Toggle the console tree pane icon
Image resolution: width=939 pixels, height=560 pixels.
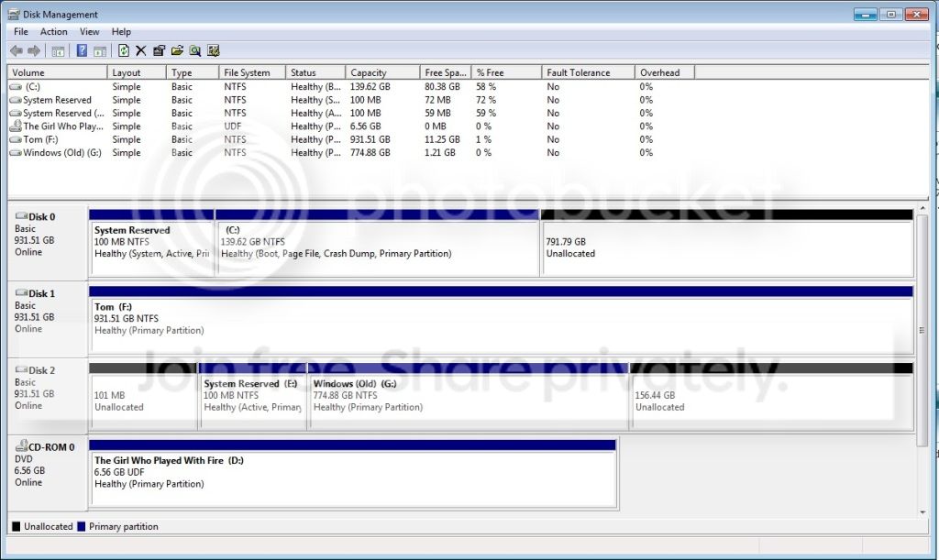tap(58, 51)
